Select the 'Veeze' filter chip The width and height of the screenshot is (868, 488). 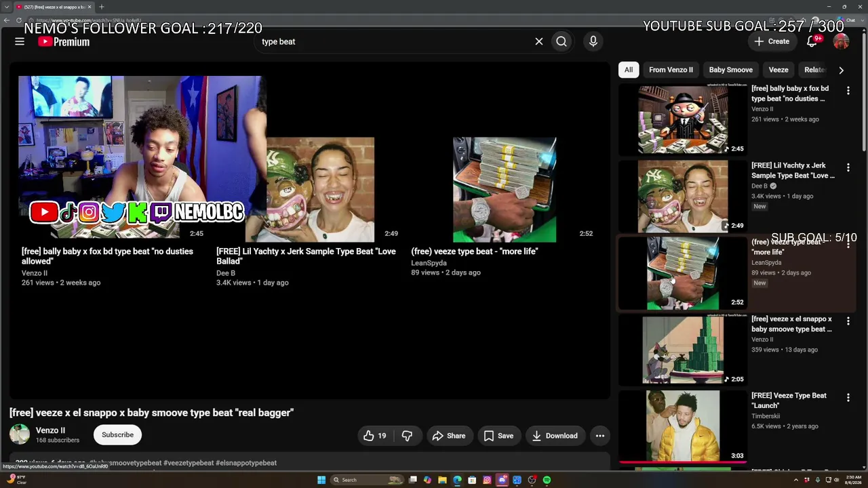click(x=778, y=70)
